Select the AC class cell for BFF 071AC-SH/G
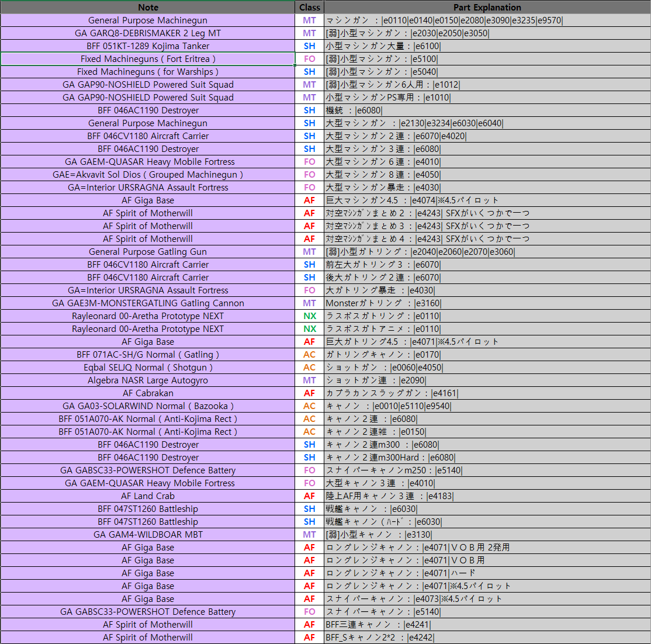The width and height of the screenshot is (651, 644). pyautogui.click(x=309, y=355)
